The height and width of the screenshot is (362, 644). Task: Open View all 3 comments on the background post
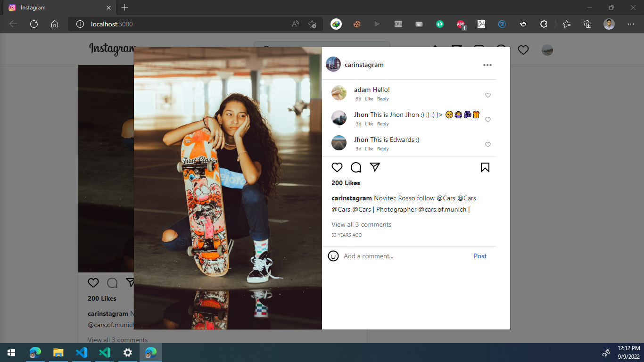pos(117,340)
